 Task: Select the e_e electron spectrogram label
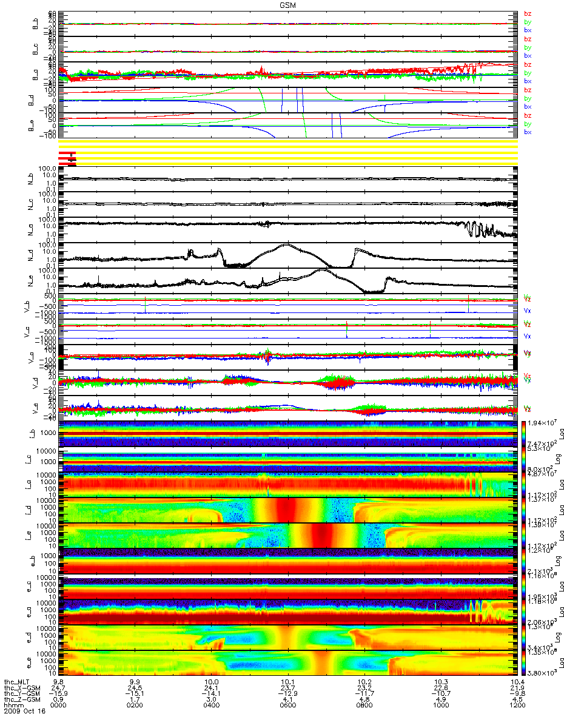coord(30,664)
